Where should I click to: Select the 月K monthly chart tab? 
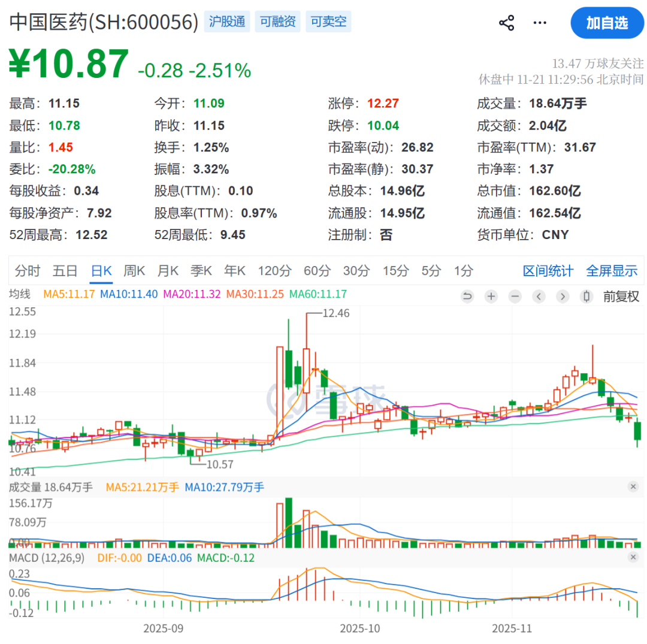click(168, 271)
